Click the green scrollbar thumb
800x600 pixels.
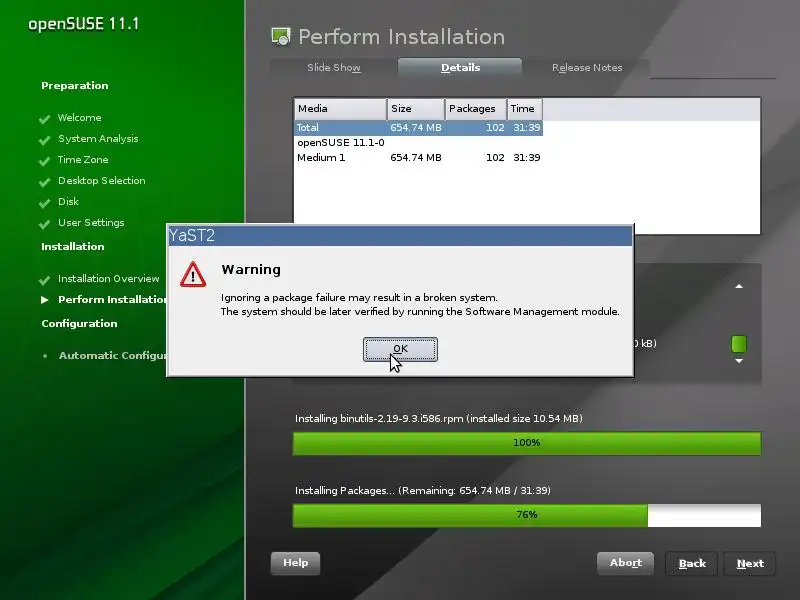tap(739, 344)
